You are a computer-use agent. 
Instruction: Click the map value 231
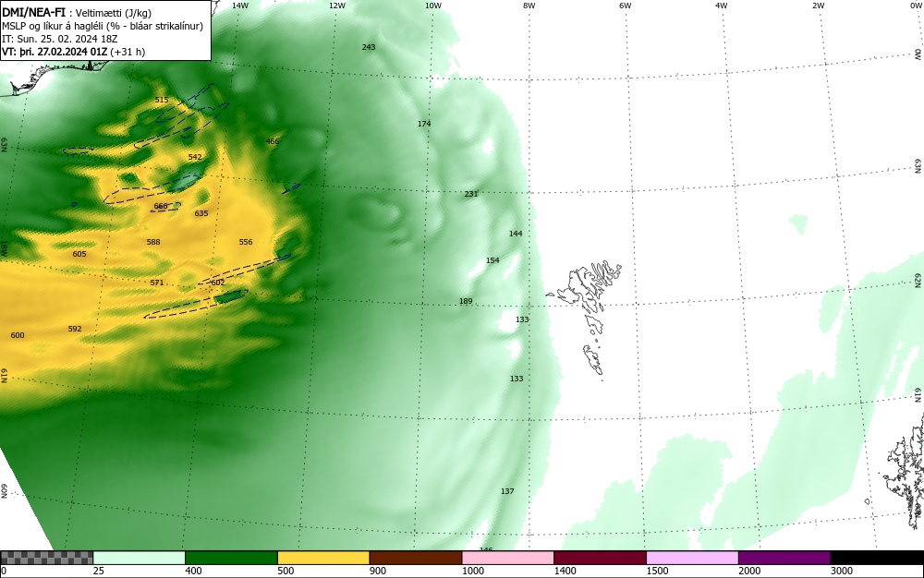pyautogui.click(x=471, y=194)
